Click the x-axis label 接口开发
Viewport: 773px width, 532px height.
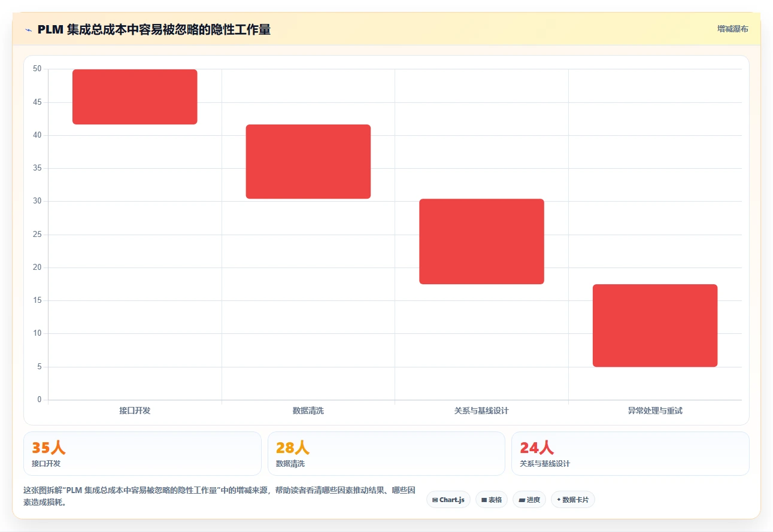pyautogui.click(x=135, y=411)
